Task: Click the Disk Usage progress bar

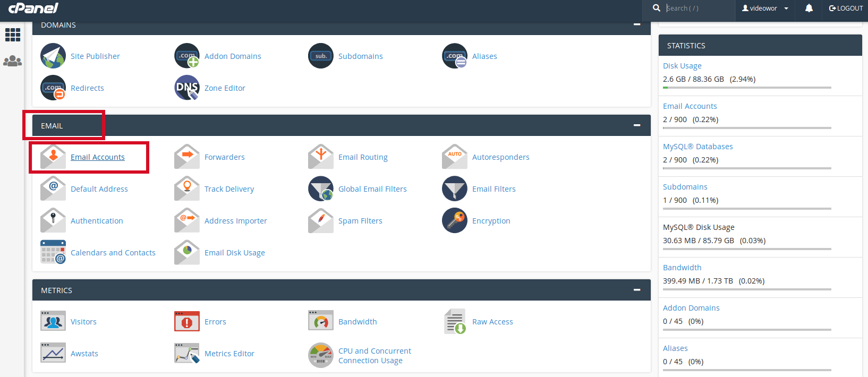Action: [x=747, y=88]
